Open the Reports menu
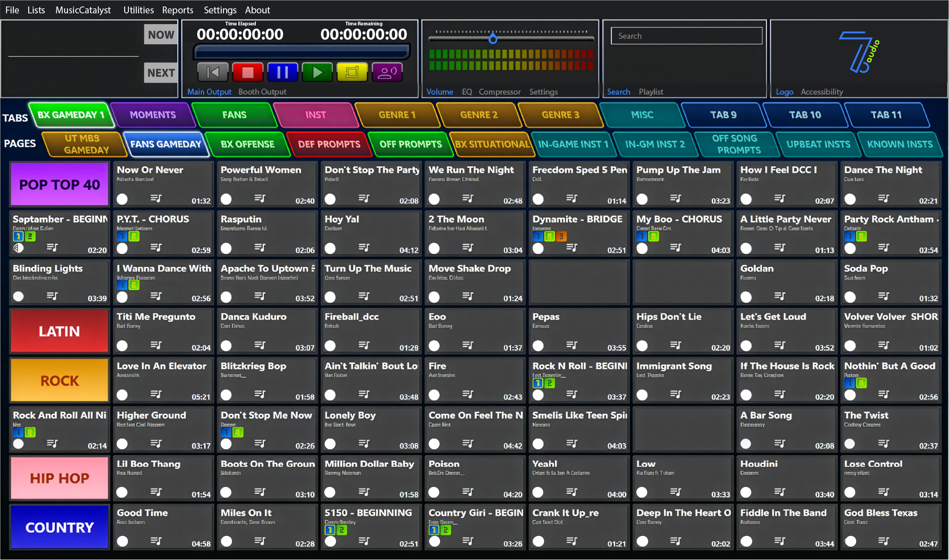The height and width of the screenshot is (560, 949). click(x=178, y=10)
